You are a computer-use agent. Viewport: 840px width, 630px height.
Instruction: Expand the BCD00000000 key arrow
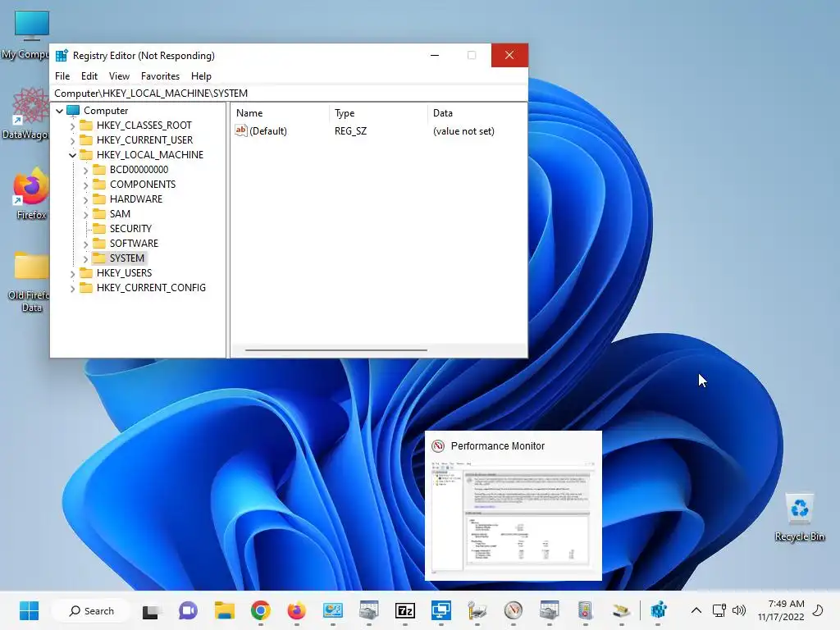click(85, 170)
